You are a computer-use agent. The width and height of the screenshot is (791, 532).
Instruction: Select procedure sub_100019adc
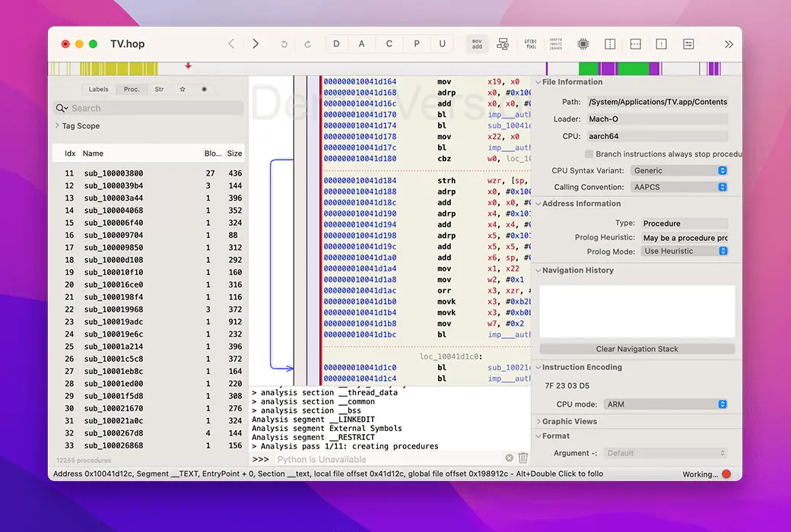148,321
